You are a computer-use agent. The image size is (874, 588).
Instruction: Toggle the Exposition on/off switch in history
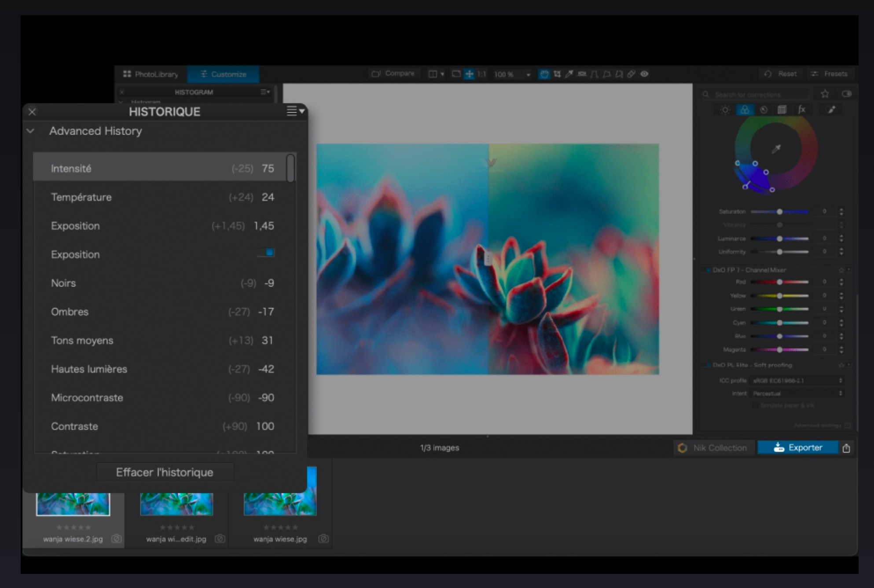coord(266,253)
